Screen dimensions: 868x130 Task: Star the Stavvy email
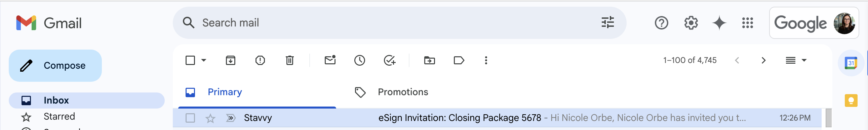tap(210, 118)
